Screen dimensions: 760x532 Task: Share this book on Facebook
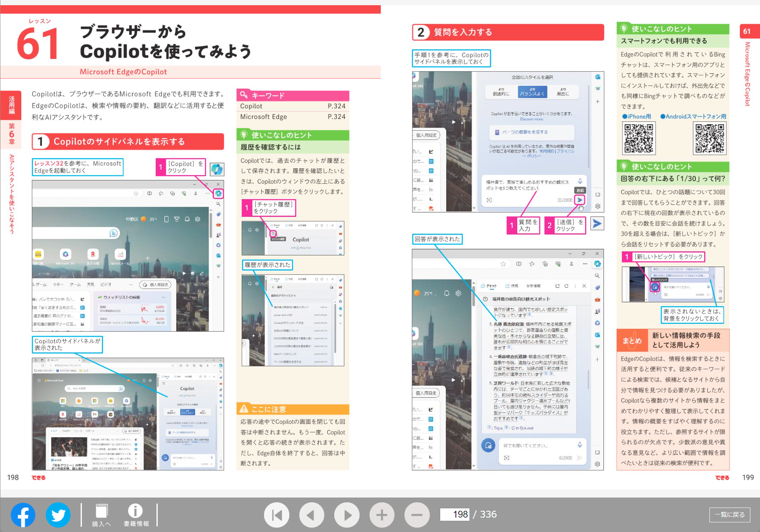point(23,515)
